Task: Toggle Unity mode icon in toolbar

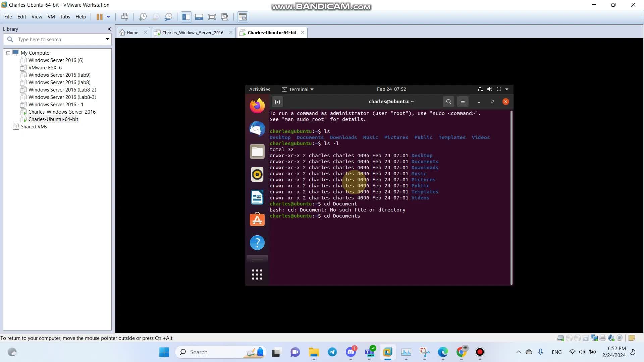Action: [x=224, y=17]
